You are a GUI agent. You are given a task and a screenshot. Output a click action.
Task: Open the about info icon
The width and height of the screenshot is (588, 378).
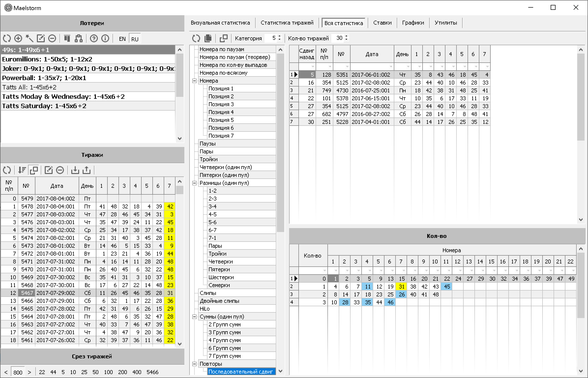[x=105, y=39]
